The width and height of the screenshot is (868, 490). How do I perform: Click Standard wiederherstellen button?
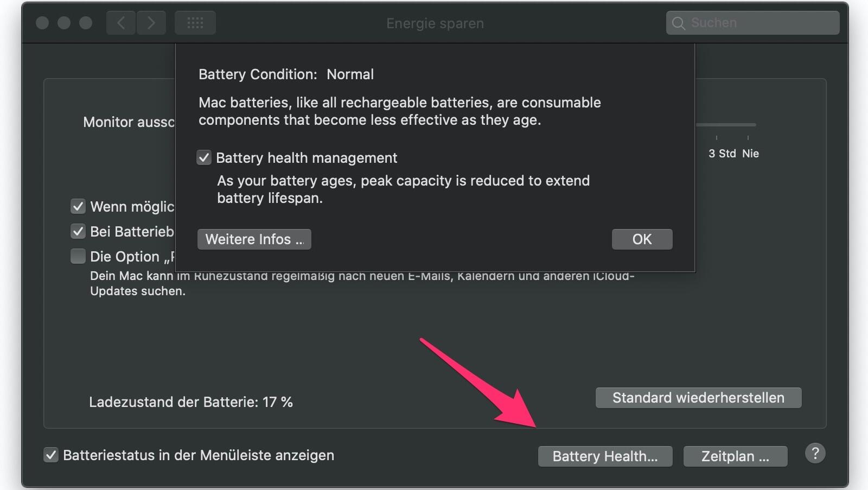698,398
